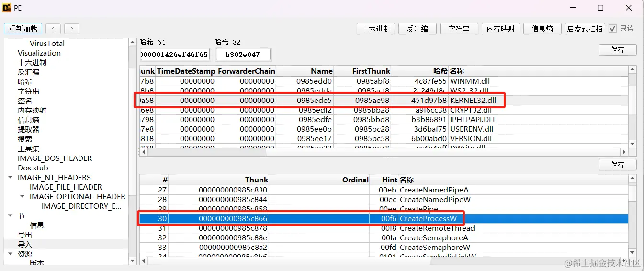Maximize the PE window
This screenshot has width=644, height=271.
(600, 8)
